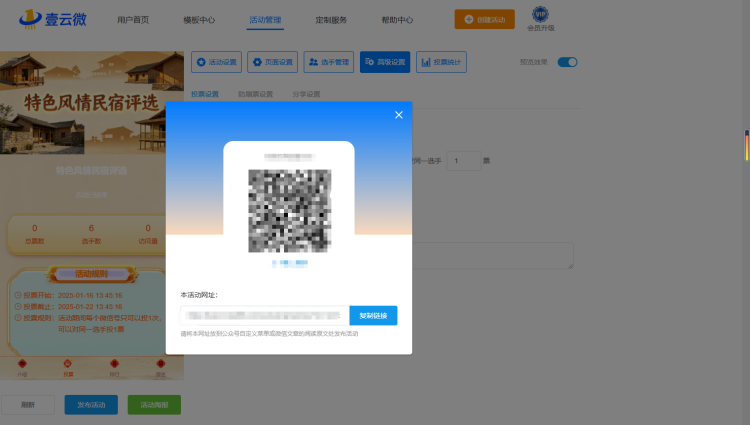Image resolution: width=750 pixels, height=425 pixels.
Task: Click the 活动规则 heading badge
Action: pos(92,274)
